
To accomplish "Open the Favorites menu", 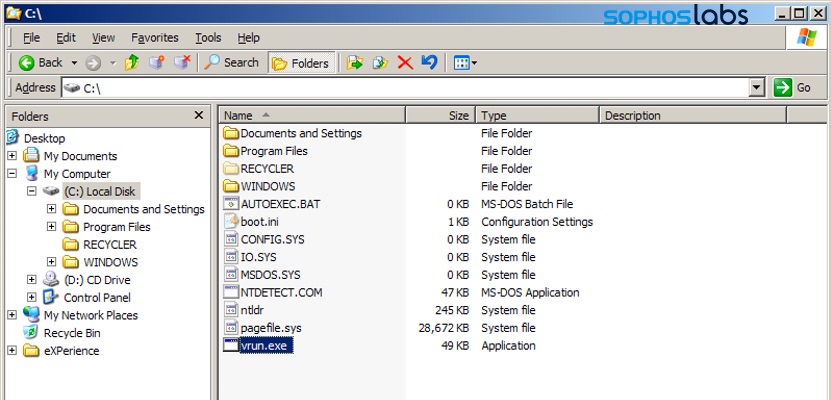I will [x=155, y=38].
